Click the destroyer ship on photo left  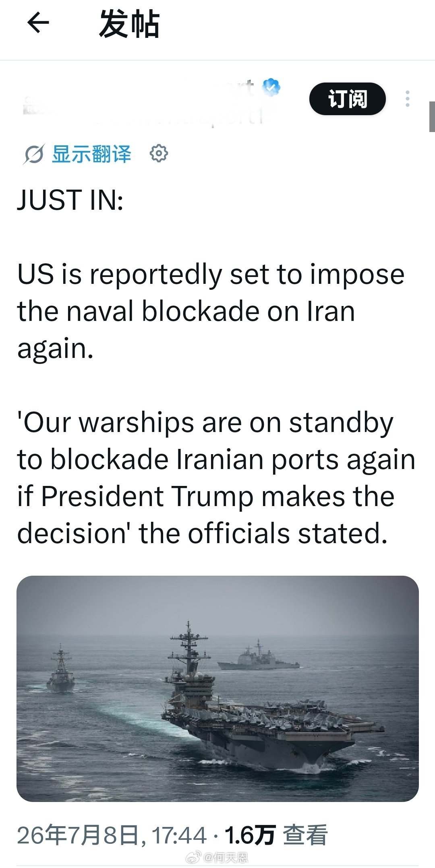[x=60, y=668]
